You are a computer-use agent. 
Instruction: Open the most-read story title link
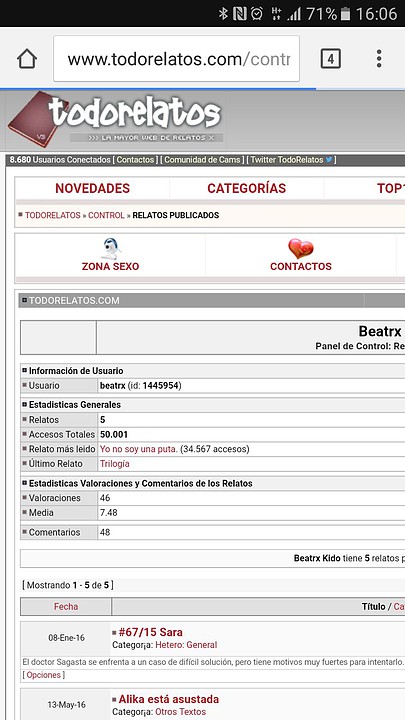pos(139,449)
